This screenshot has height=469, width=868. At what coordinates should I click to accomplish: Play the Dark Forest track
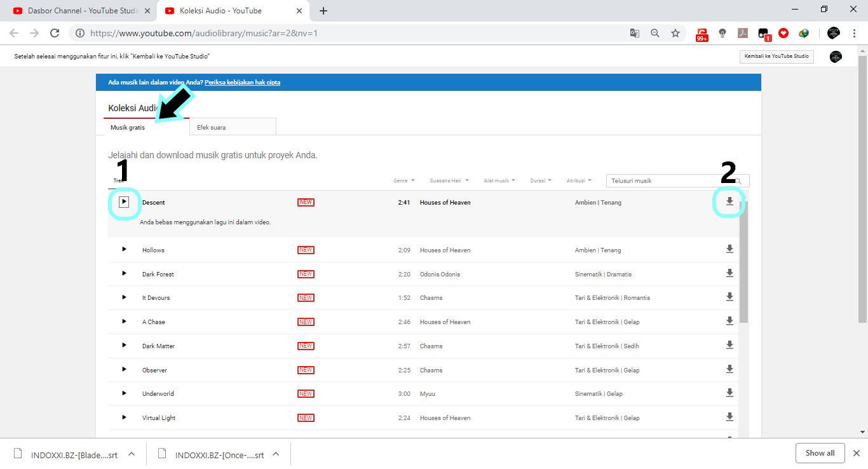125,273
